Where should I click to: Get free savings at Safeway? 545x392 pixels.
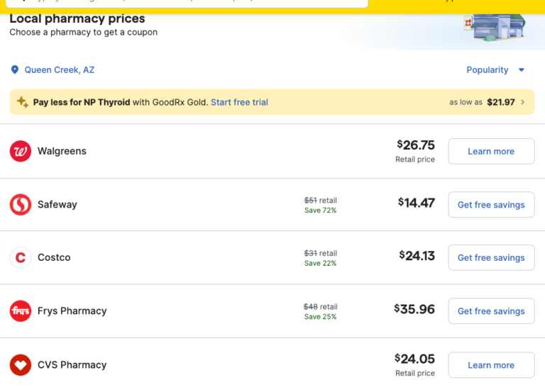491,205
